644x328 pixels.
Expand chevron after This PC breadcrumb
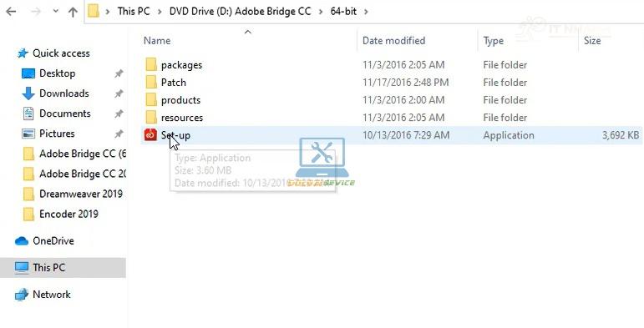coord(160,12)
